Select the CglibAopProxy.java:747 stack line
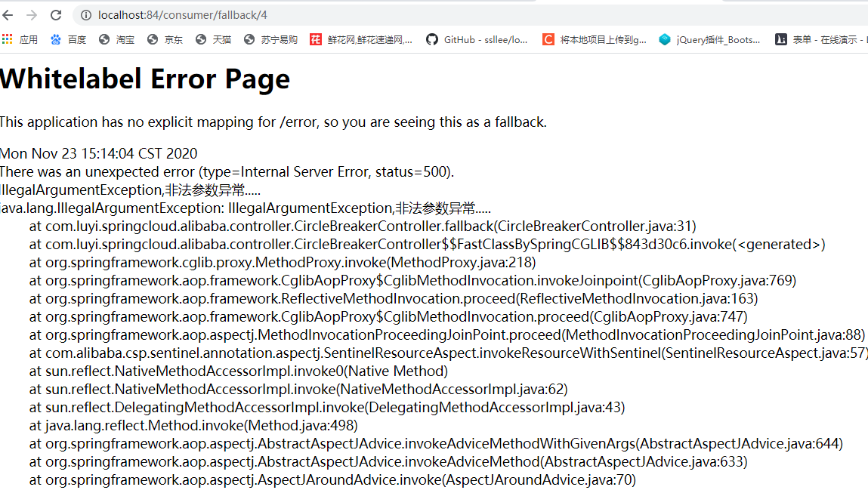This screenshot has width=868, height=490. [x=388, y=317]
